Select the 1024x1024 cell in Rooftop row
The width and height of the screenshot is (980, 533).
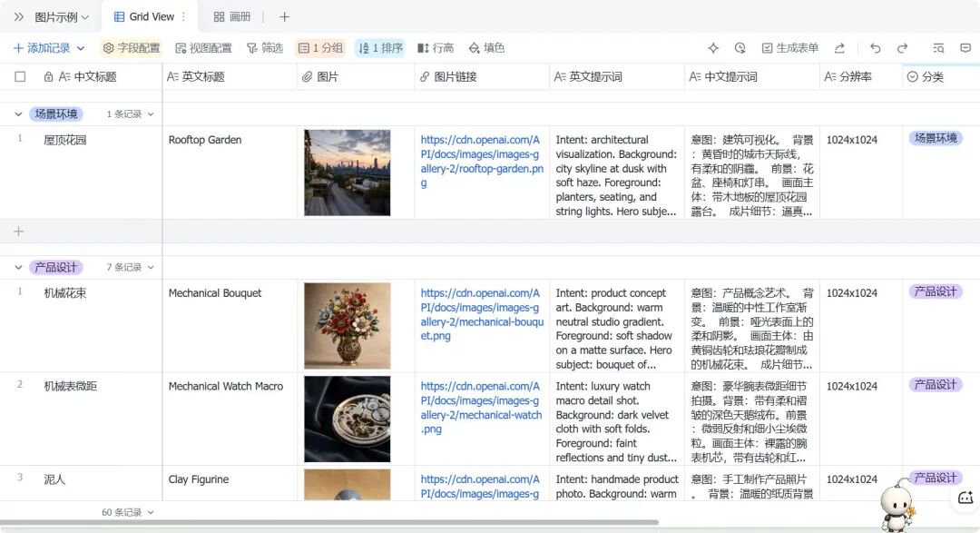pyautogui.click(x=860, y=173)
